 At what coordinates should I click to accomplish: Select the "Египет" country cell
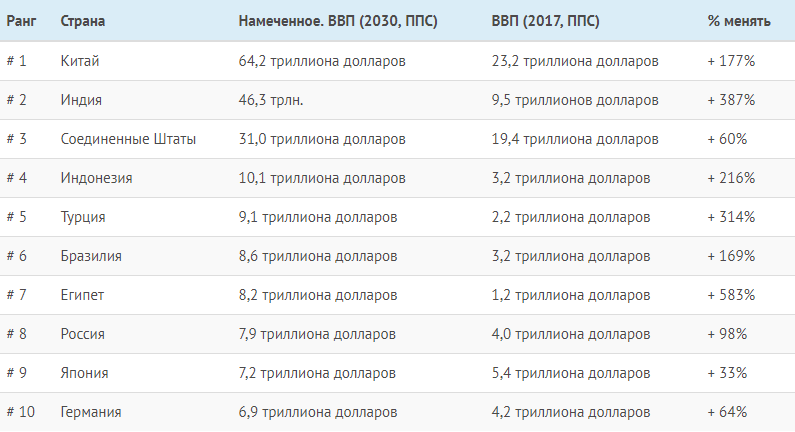point(82,295)
